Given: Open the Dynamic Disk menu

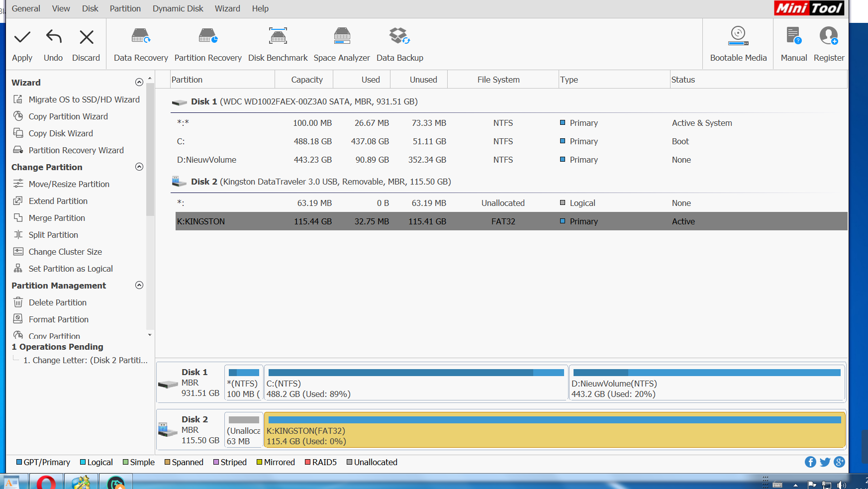Looking at the screenshot, I should pos(178,8).
